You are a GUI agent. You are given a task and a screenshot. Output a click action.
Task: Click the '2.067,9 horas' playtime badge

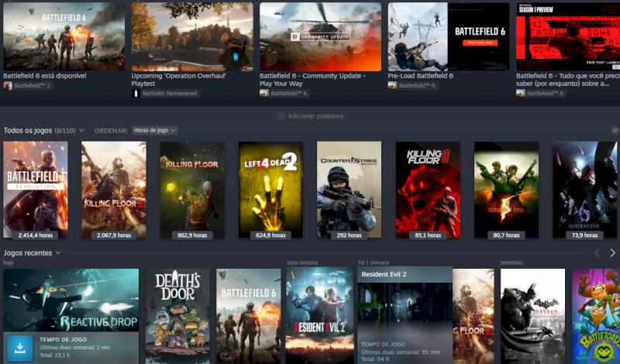(x=114, y=235)
